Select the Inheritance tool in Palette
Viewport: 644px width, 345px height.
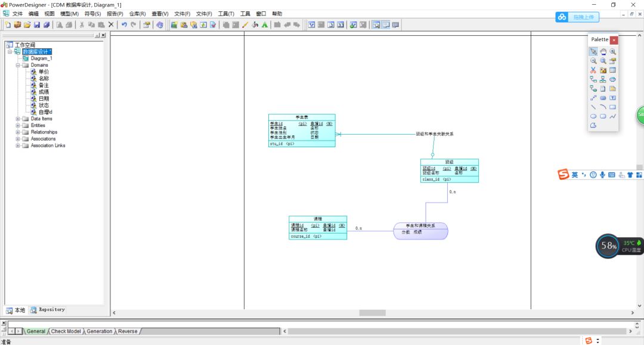click(x=603, y=79)
